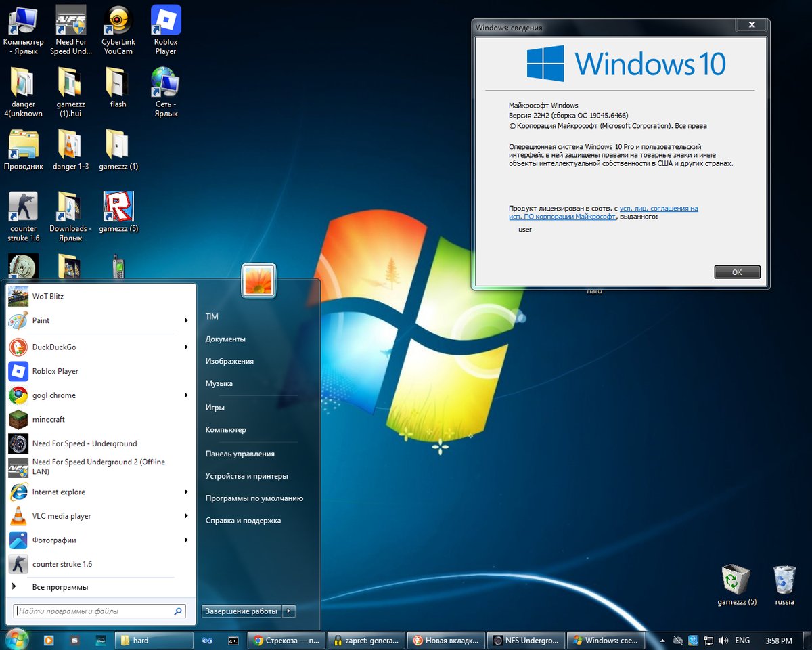Switch to the NFS Undergro... taskbar button
The width and height of the screenshot is (812, 650).
526,640
